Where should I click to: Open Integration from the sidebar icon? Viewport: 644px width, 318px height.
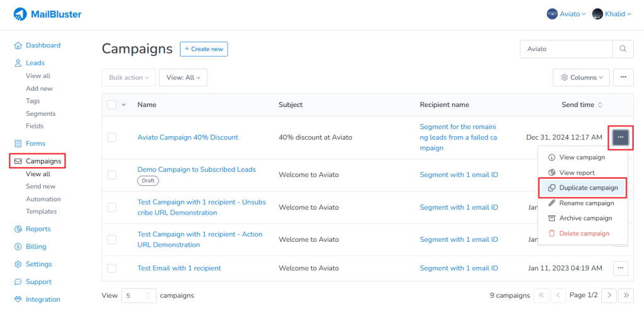coord(18,300)
